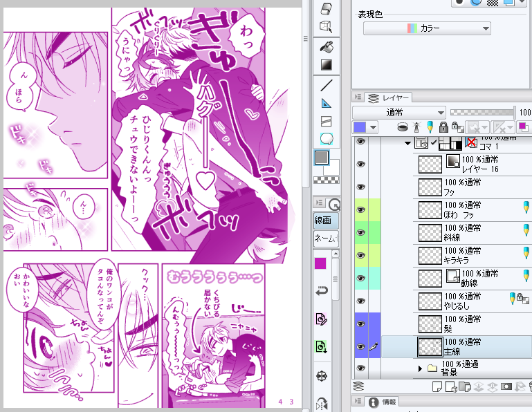532x412 pixels.
Task: Toggle draft layer pencil icon
Action: (430, 127)
